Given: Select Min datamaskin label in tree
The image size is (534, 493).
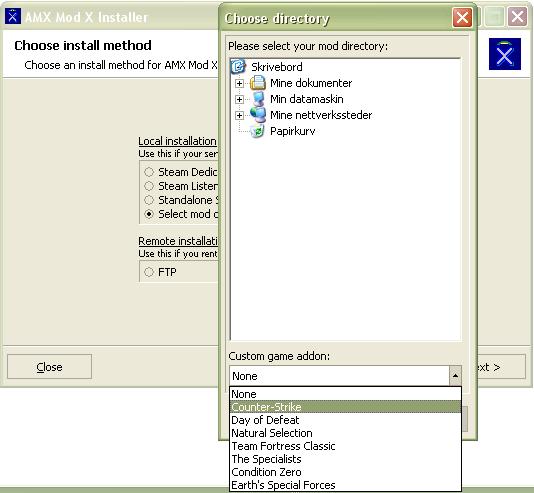Looking at the screenshot, I should [x=307, y=99].
